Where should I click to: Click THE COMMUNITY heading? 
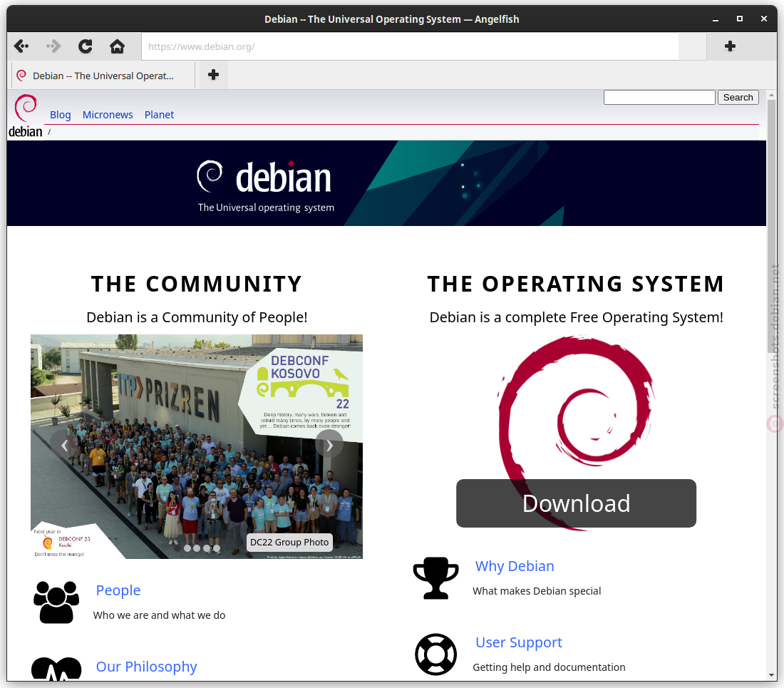pyautogui.click(x=197, y=284)
